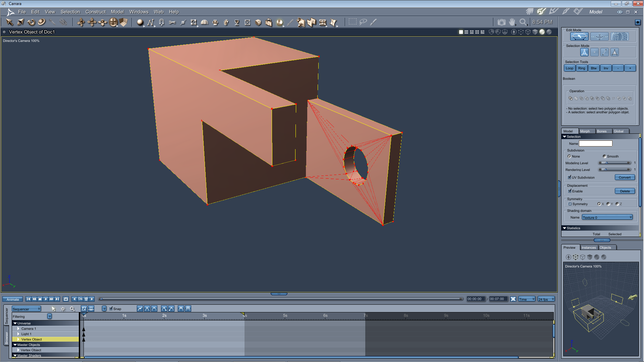The height and width of the screenshot is (362, 644).
Task: Select the Smooth subdivision radio button
Action: pyautogui.click(x=604, y=157)
